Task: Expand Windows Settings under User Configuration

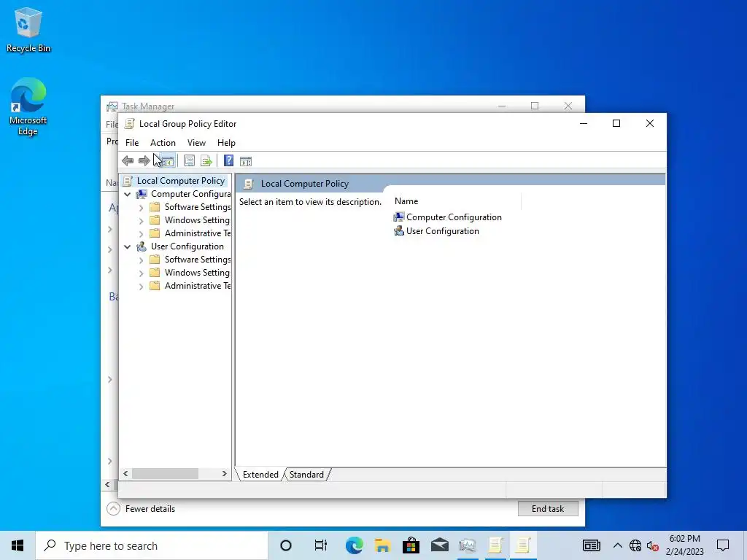Action: [x=141, y=273]
